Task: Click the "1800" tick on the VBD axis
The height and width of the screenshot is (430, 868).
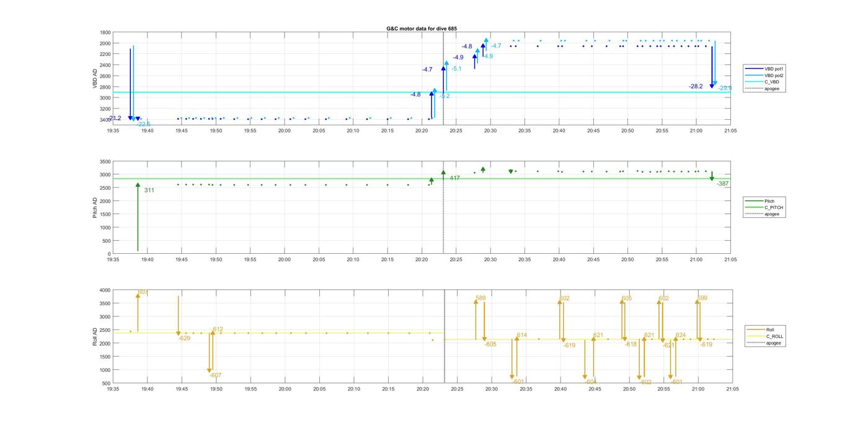Action: (105, 32)
